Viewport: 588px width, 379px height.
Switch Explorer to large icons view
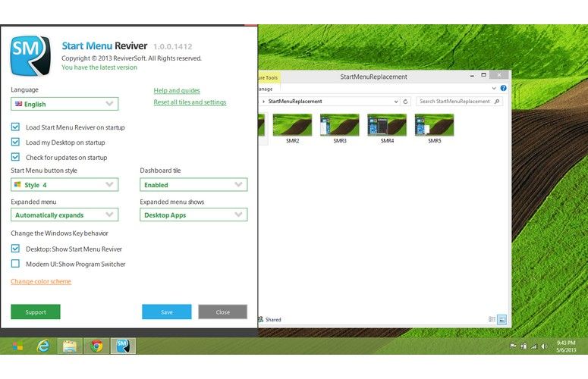[502, 319]
